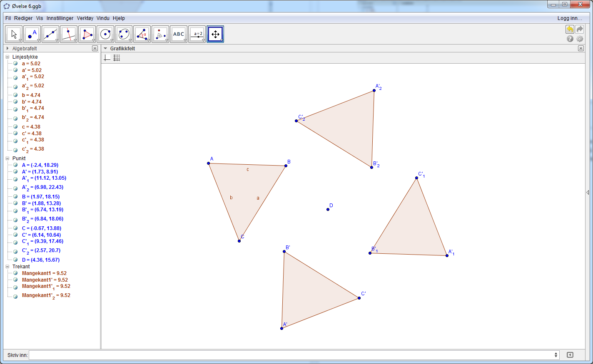This screenshot has width=593, height=364.
Task: Select the Reflect about Line tool
Action: click(x=160, y=34)
